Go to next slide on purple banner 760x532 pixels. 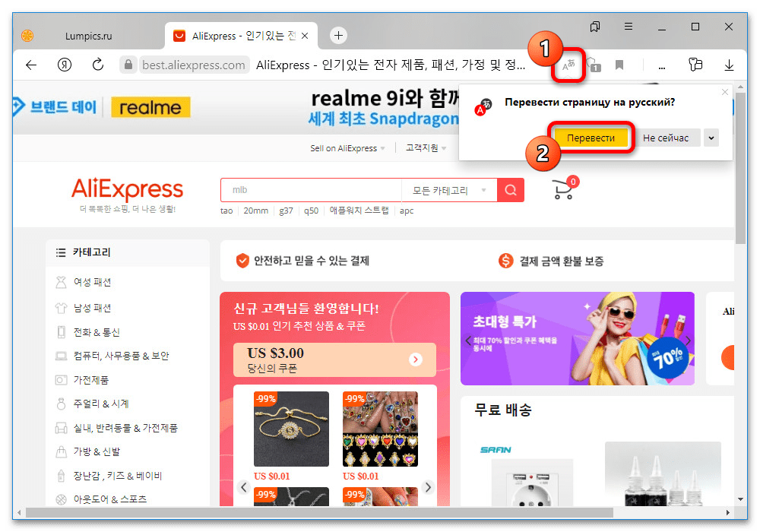point(688,340)
